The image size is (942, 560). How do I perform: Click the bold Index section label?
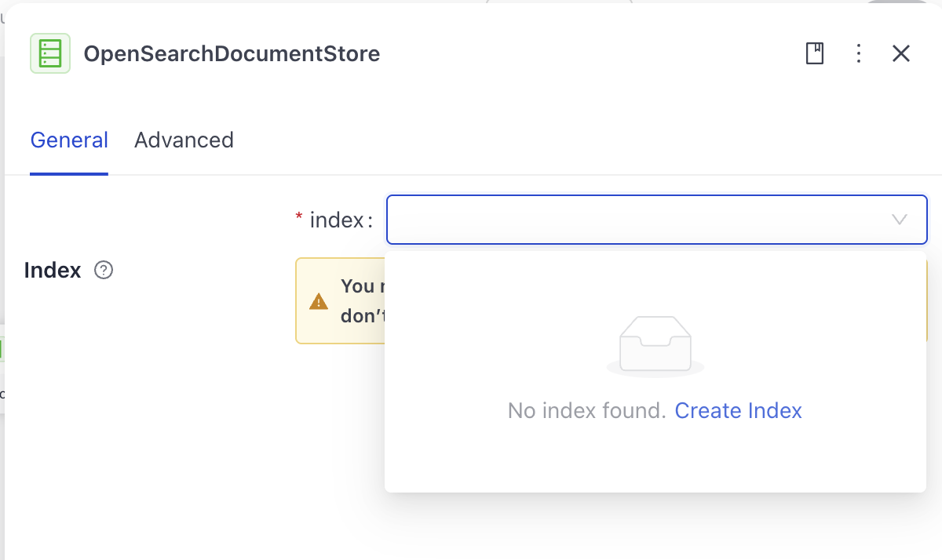coord(53,270)
